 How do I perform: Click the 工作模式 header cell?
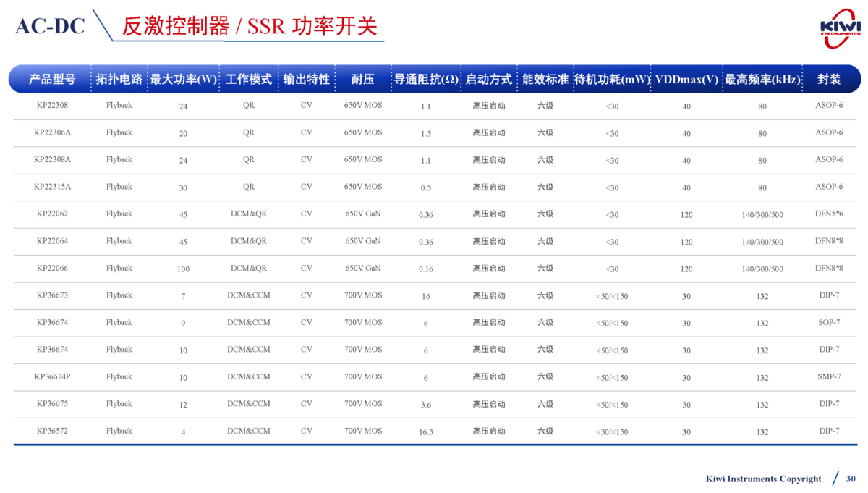click(x=248, y=79)
